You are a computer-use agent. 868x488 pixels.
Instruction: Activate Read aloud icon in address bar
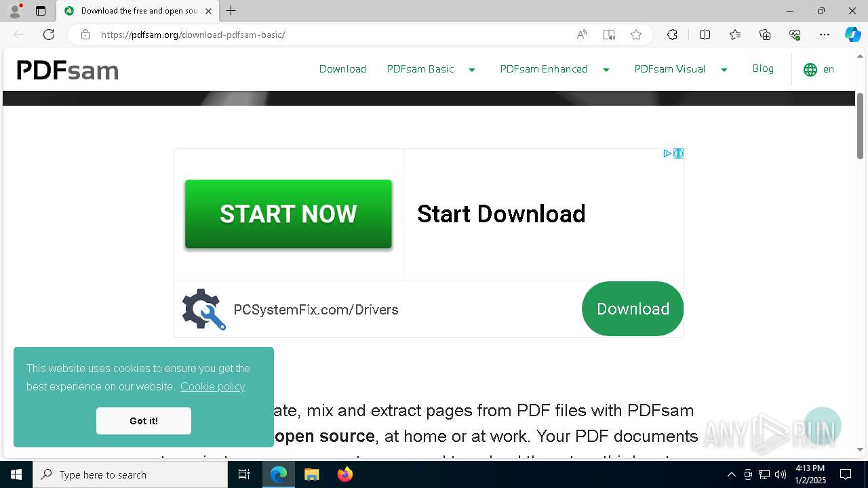pos(582,35)
